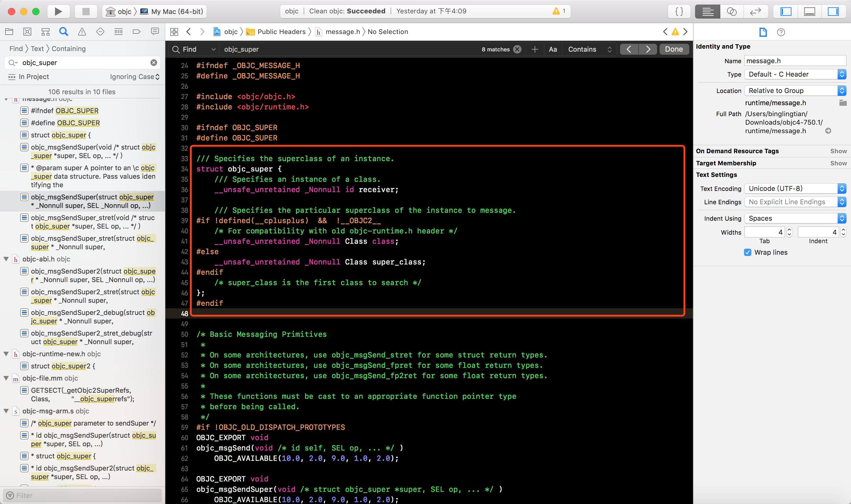Collapse the objc-abi.h results group
The image size is (851, 504).
[6, 259]
